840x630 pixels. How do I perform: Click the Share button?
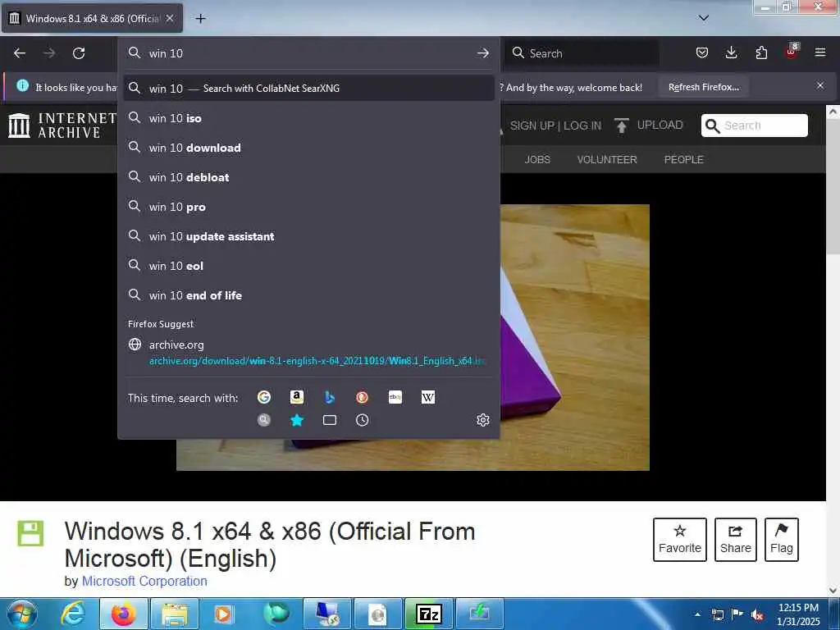[x=736, y=540]
